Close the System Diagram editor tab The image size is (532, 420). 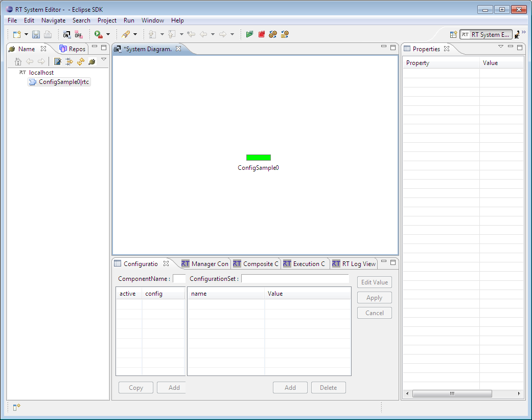[x=178, y=49]
